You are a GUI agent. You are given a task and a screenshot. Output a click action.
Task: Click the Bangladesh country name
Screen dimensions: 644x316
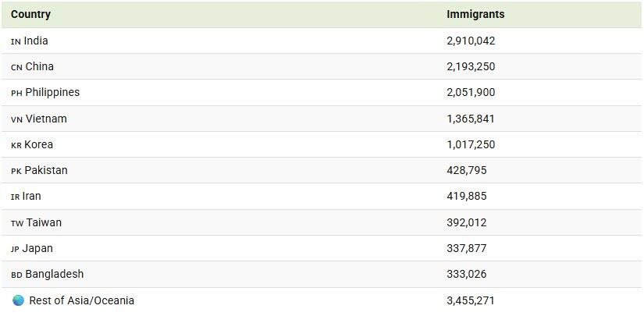(x=54, y=274)
